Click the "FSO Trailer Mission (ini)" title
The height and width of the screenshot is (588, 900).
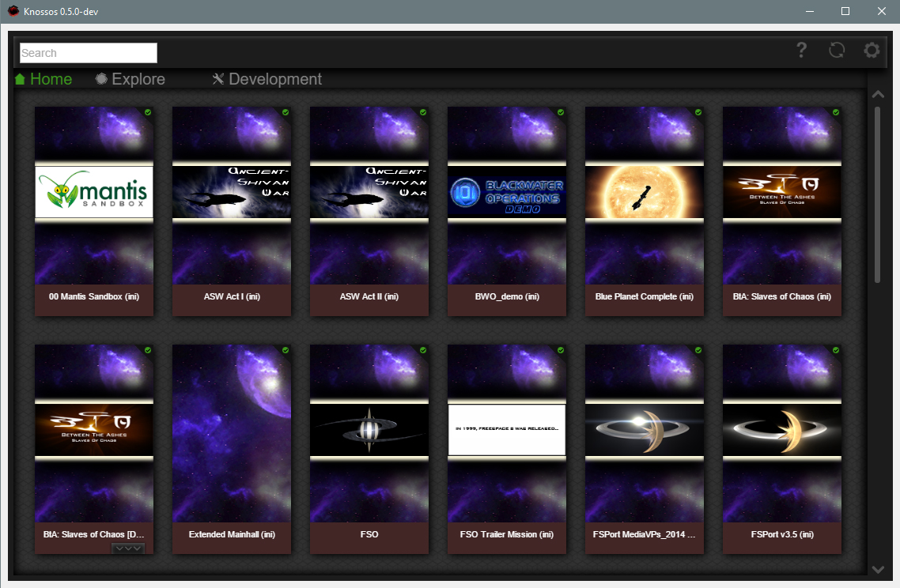507,534
